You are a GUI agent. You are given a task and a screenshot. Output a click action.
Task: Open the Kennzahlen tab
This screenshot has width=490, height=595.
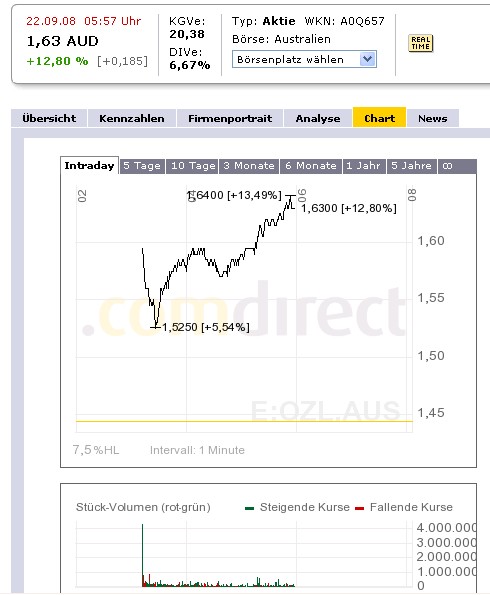(132, 118)
